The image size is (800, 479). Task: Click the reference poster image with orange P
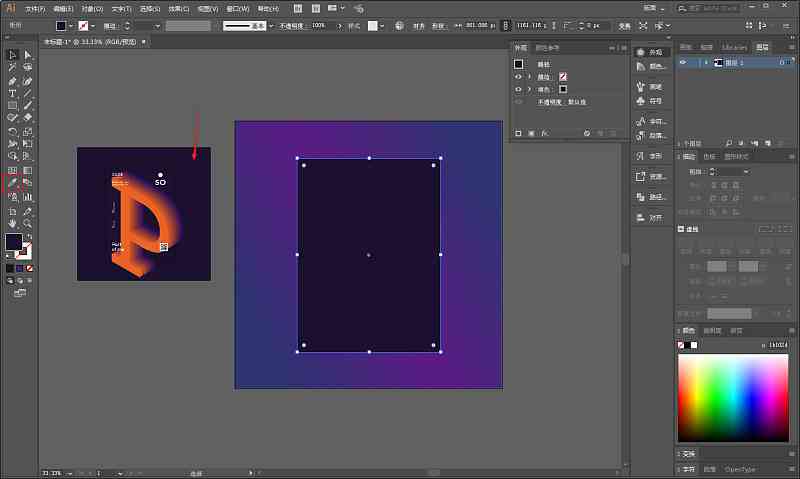pyautogui.click(x=144, y=214)
